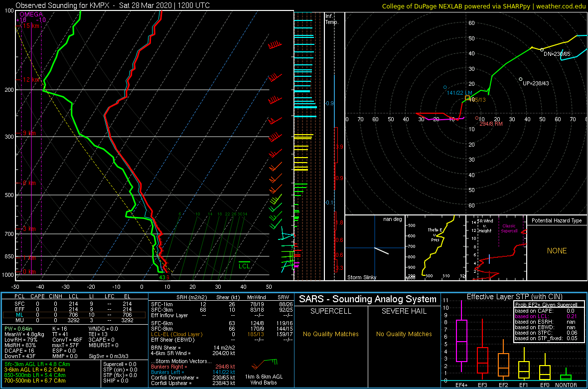
Task: Click the 'Corfidi Upshear =' row
Action: point(193,383)
